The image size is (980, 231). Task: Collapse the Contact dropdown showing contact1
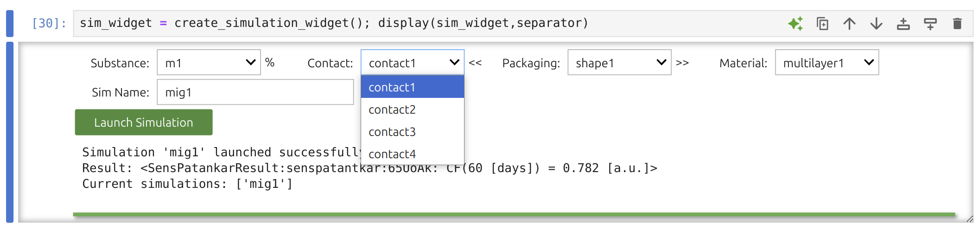click(x=412, y=63)
